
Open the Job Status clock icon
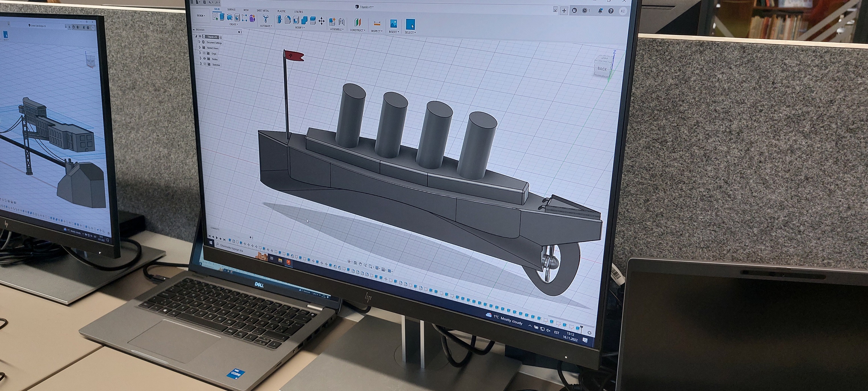(x=585, y=11)
